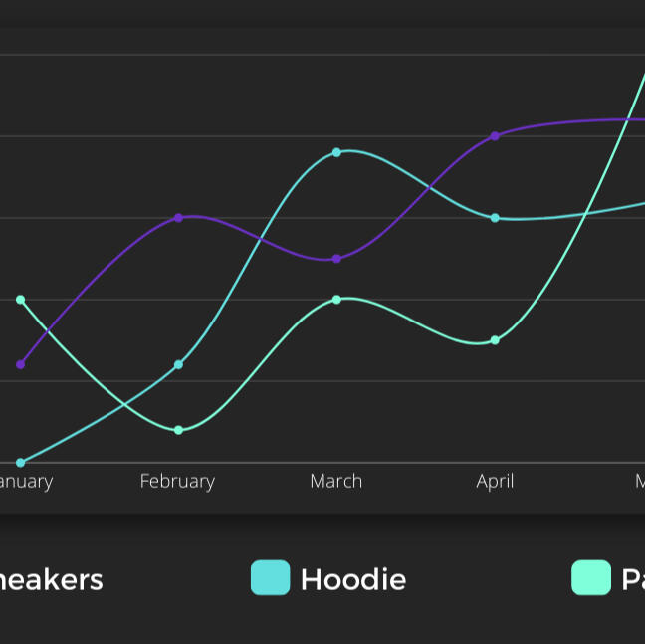Click the cyan Hoodie point for March

click(x=336, y=152)
